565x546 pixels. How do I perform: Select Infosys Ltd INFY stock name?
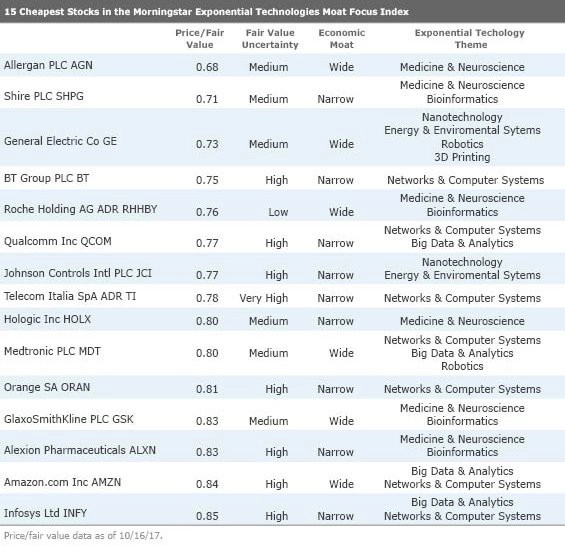point(45,513)
